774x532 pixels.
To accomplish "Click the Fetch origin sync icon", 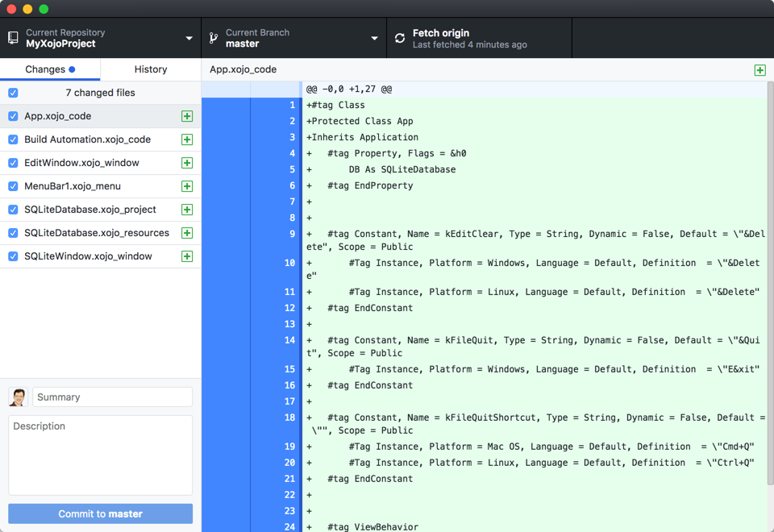I will 398,37.
